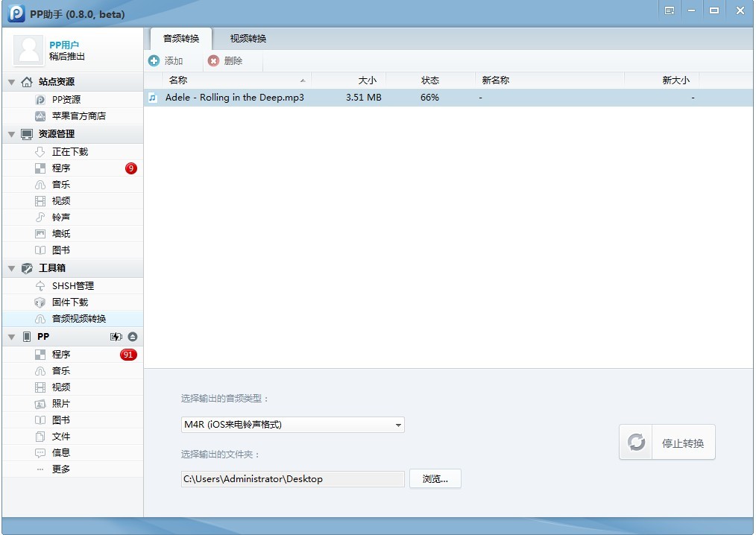756x535 pixels.
Task: Click the red 9 badge
Action: click(130, 168)
